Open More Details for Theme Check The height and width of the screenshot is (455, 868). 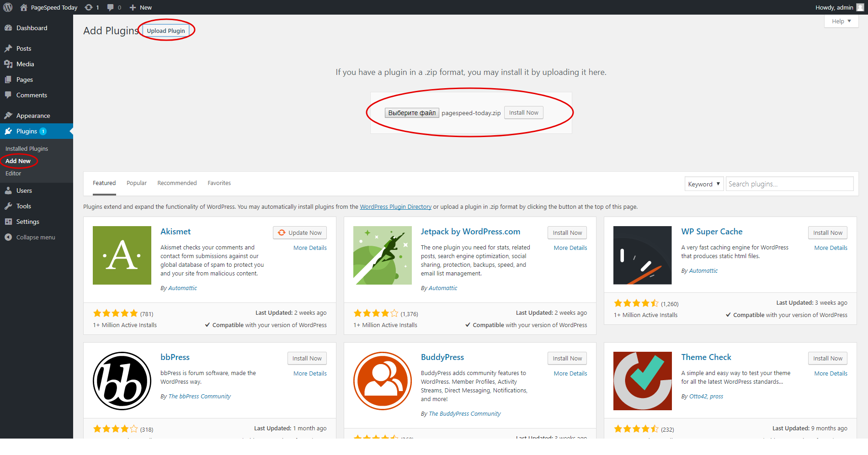coord(831,374)
